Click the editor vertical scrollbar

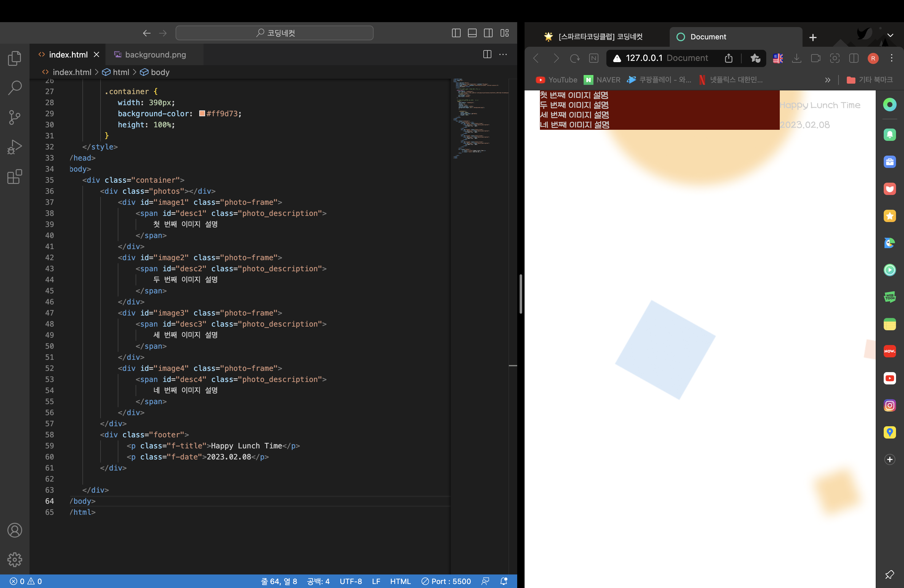coord(513,327)
